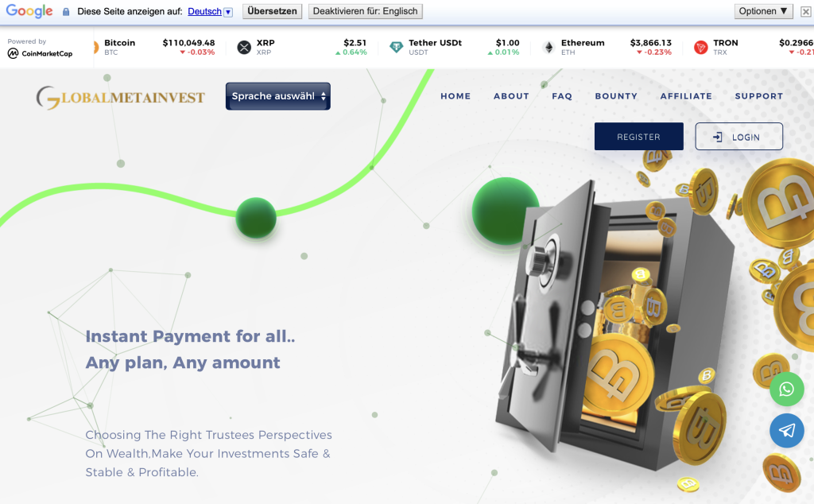The height and width of the screenshot is (504, 814).
Task: Open Telegram chat floating icon
Action: point(786,430)
